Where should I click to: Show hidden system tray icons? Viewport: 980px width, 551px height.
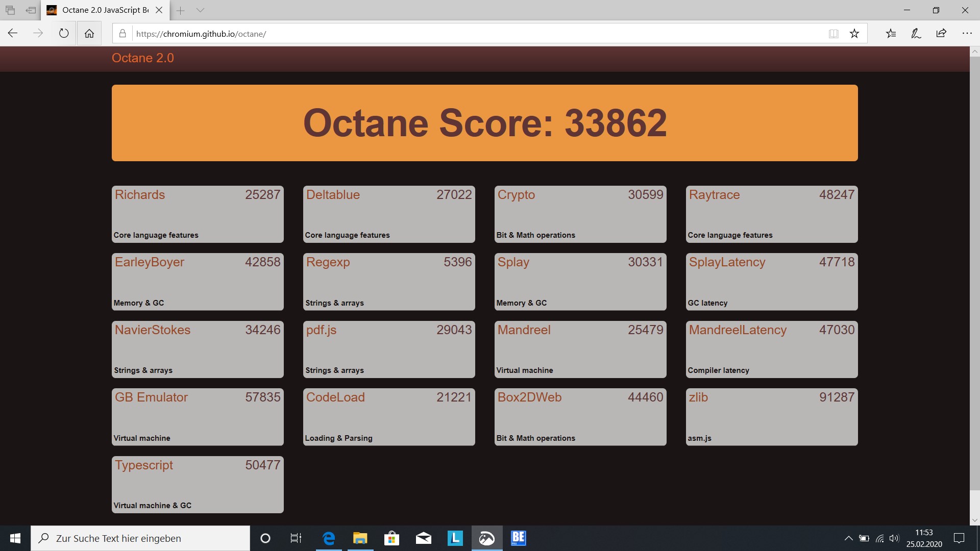(848, 538)
